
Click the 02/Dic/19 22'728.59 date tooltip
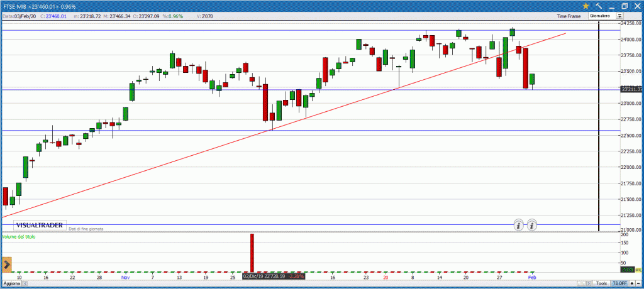[274, 276]
